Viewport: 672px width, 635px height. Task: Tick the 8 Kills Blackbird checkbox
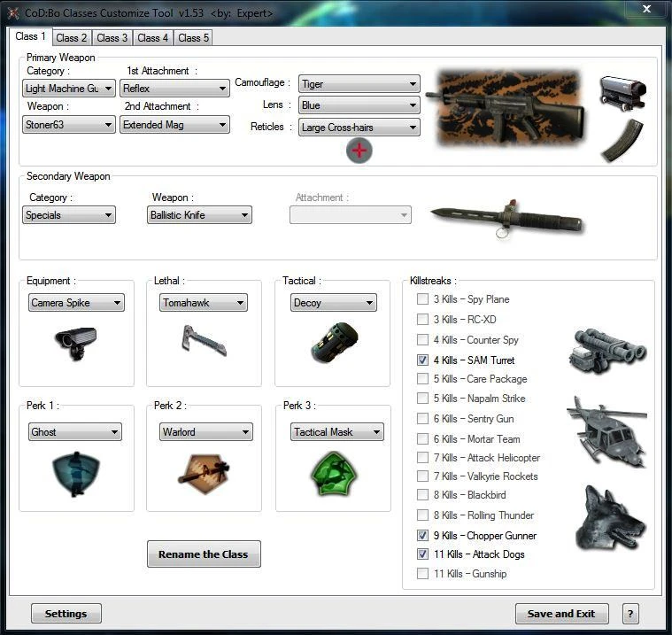coord(422,494)
